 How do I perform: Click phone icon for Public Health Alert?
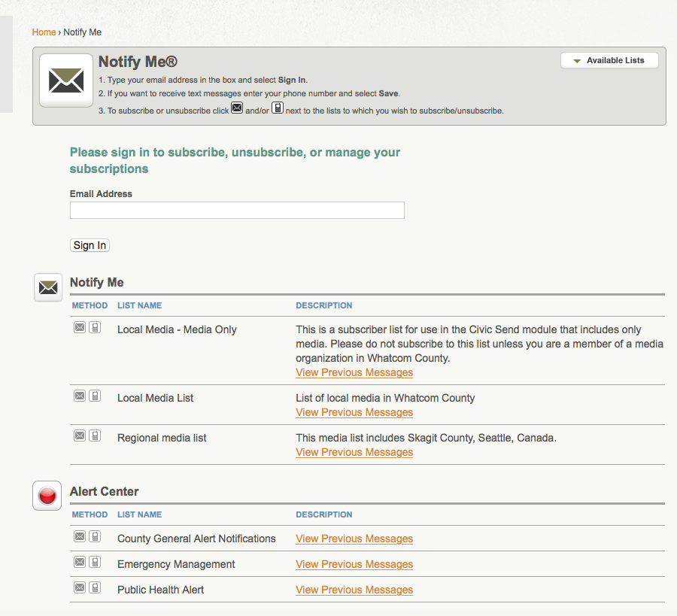point(95,587)
